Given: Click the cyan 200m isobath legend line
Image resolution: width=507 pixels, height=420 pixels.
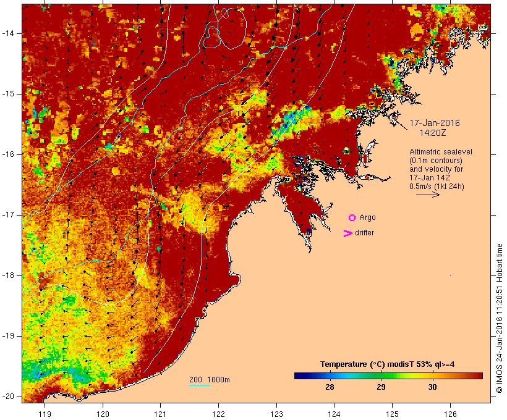Looking at the screenshot, I should click(200, 386).
